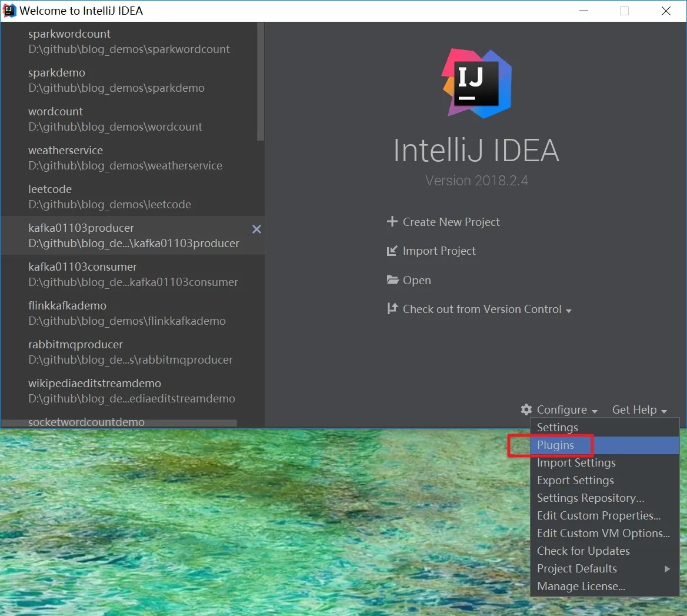Open recent project sparkdemo
Viewport: 687px width, 616px height.
point(129,80)
